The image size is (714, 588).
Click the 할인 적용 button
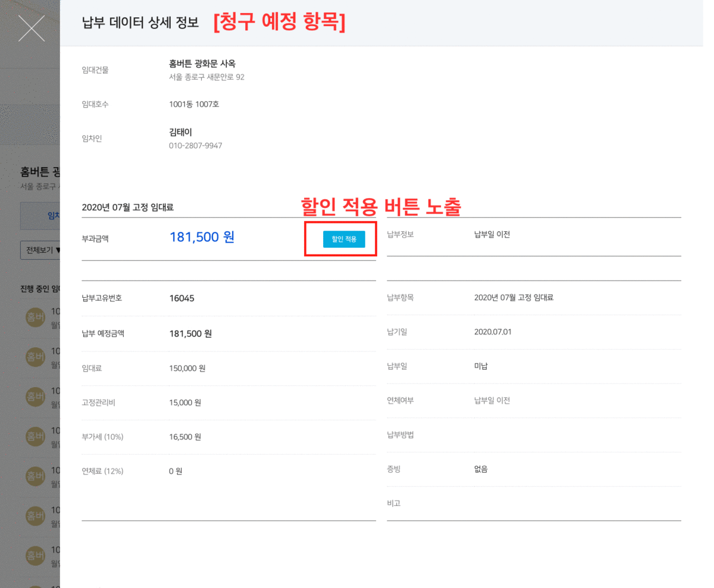point(344,239)
